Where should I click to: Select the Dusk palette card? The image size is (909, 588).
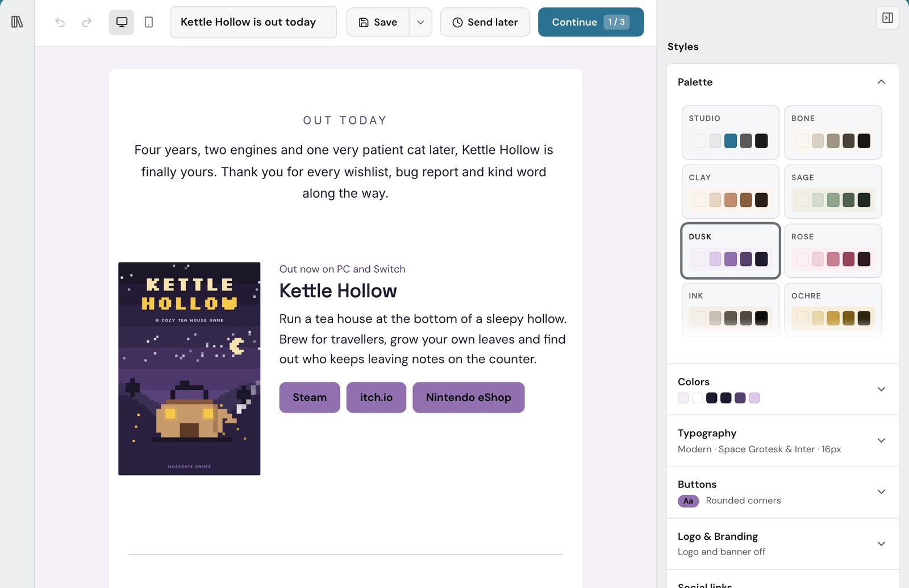pyautogui.click(x=731, y=251)
